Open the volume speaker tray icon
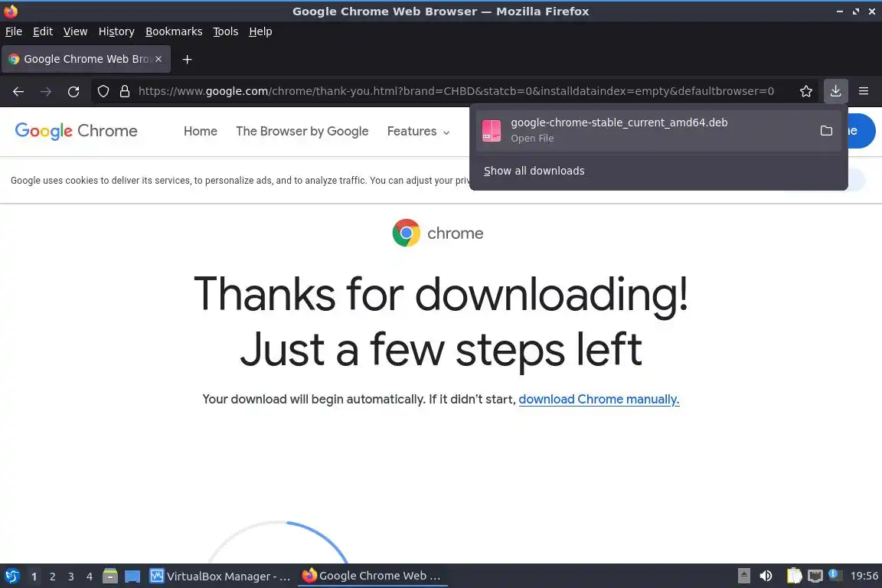Viewport: 882px width, 588px height. pyautogui.click(x=766, y=576)
